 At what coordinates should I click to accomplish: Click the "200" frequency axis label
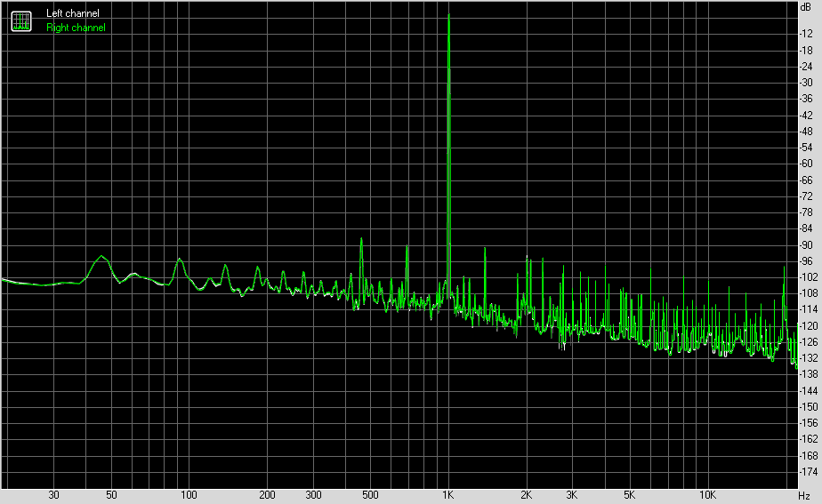coord(267,494)
